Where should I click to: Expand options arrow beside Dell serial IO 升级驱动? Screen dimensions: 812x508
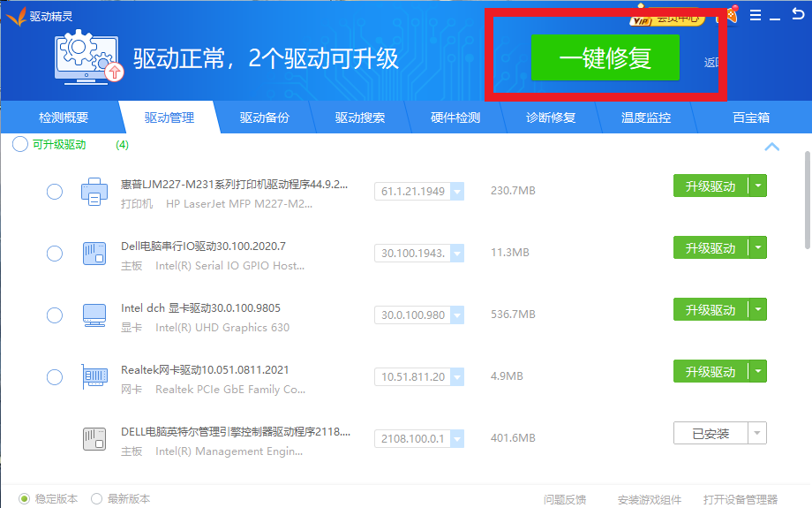pyautogui.click(x=757, y=247)
